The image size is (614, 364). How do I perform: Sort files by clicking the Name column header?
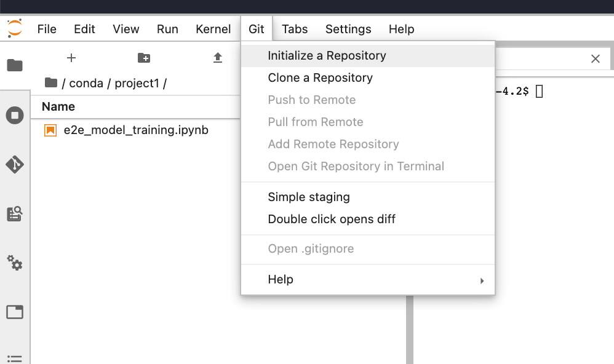click(58, 106)
